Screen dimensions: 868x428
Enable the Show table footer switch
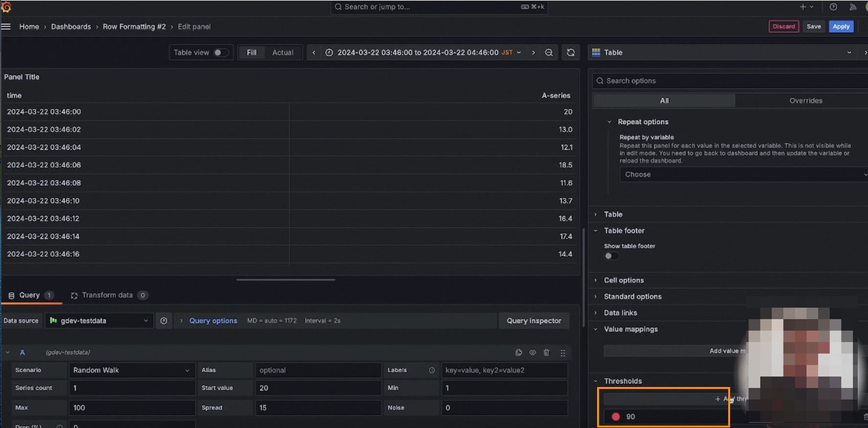coord(611,256)
